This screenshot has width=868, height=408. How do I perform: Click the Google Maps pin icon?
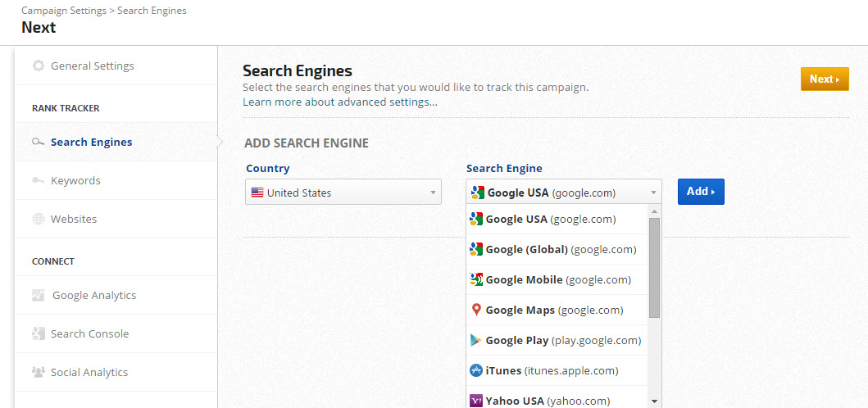click(x=475, y=311)
